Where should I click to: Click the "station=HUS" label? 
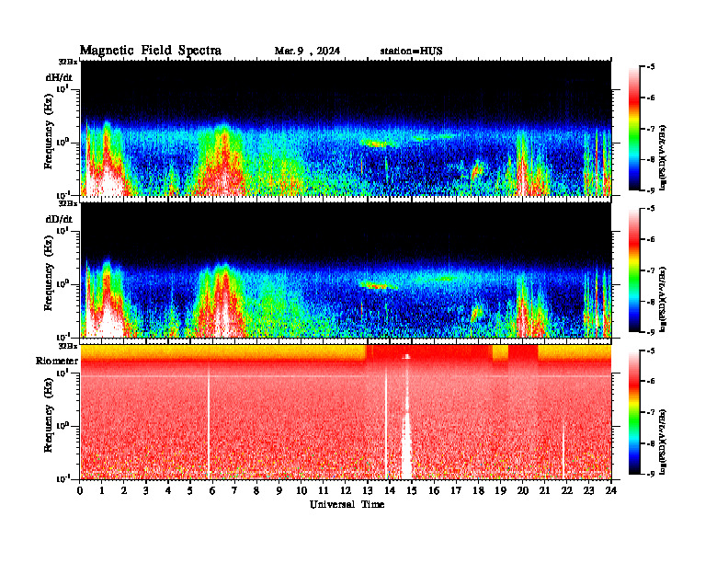click(411, 52)
